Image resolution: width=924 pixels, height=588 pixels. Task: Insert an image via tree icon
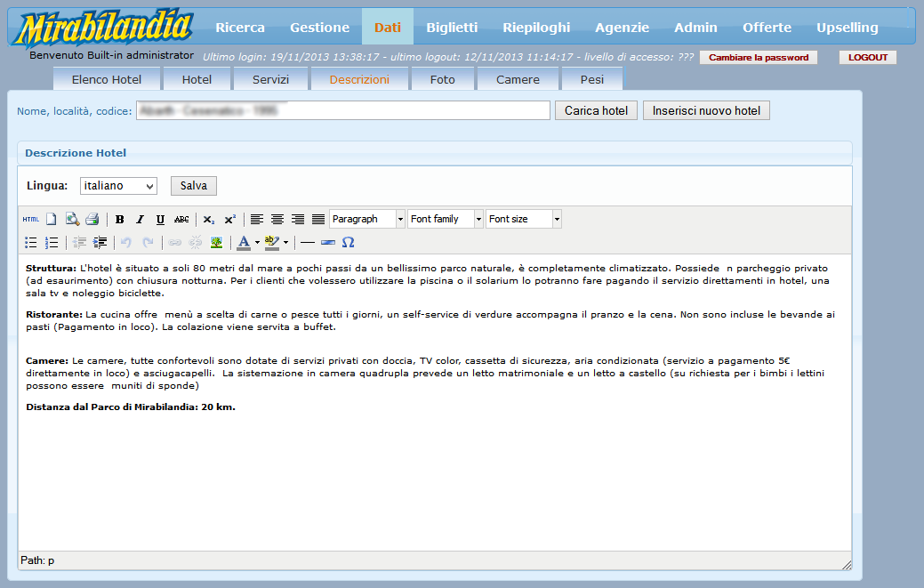pos(216,242)
